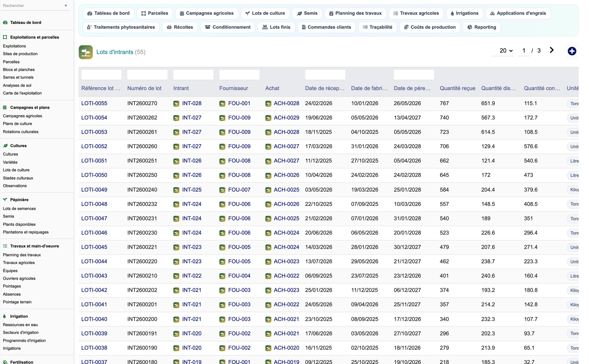Open the Parcelles tab
Image resolution: width=589 pixels, height=364 pixels.
tap(155, 13)
